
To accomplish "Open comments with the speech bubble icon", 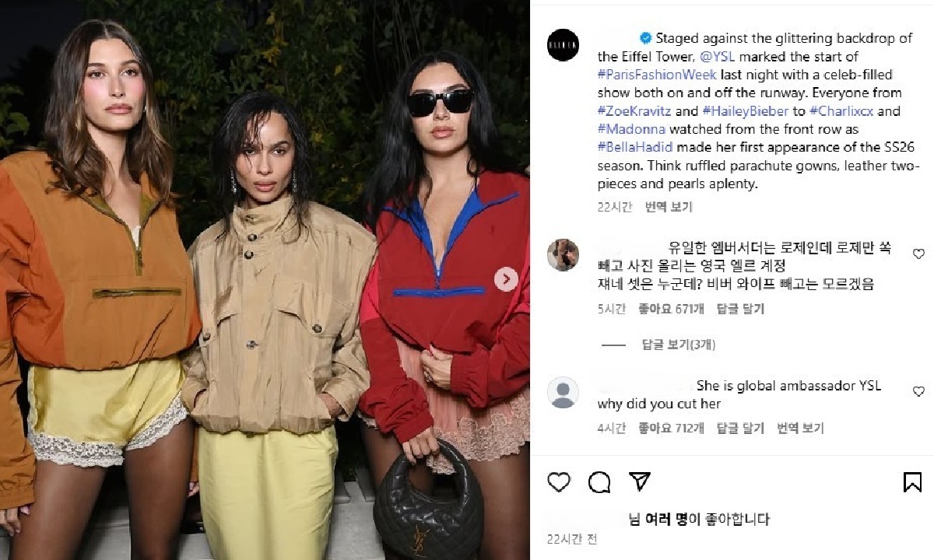I will tap(599, 482).
